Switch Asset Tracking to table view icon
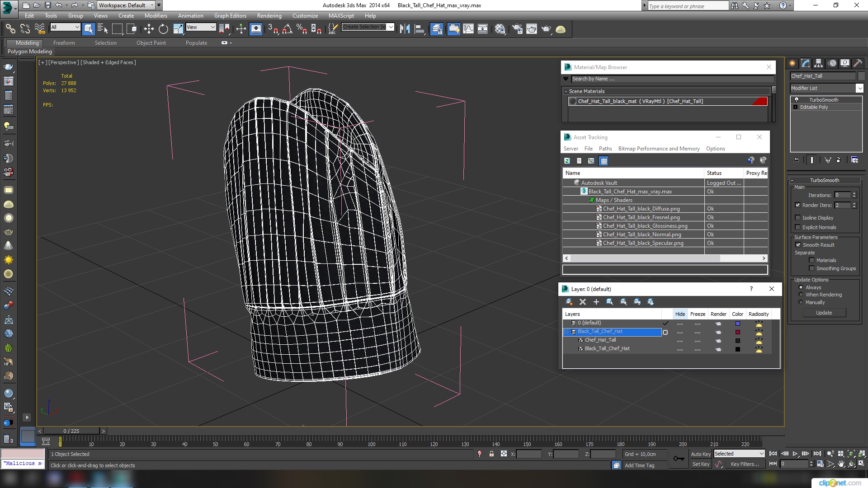Image resolution: width=868 pixels, height=488 pixels. pyautogui.click(x=604, y=160)
